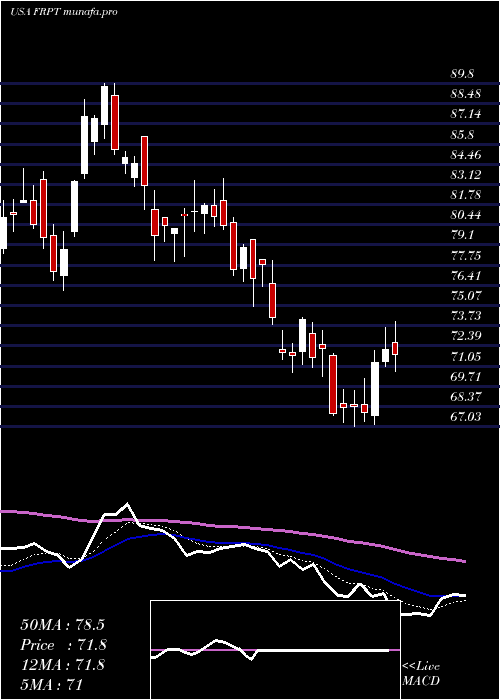500x700 pixels.
Task: Select the 84.46 price label
Action: pyautogui.click(x=466, y=155)
